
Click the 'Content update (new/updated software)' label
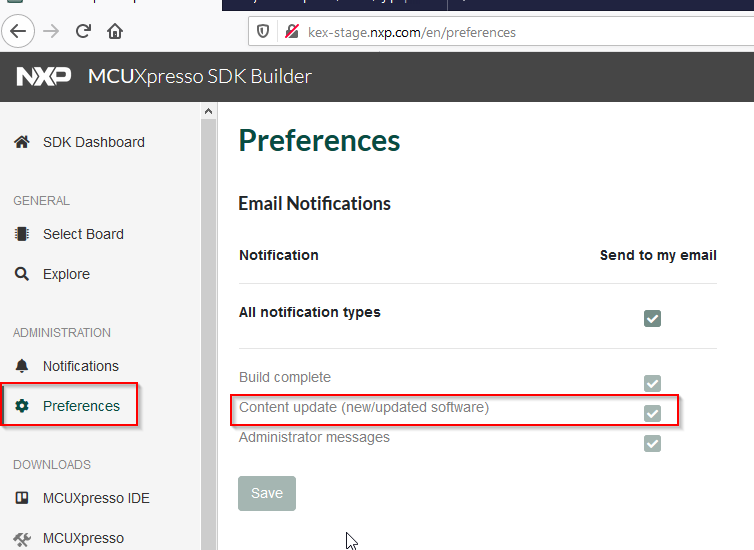tap(364, 408)
